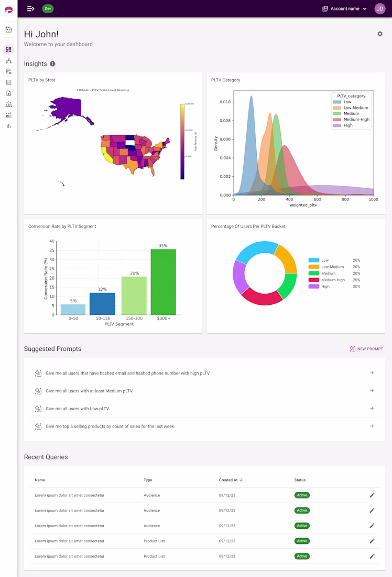Edit the second Audience query with pencil icon
392x577 pixels.
pos(372,510)
